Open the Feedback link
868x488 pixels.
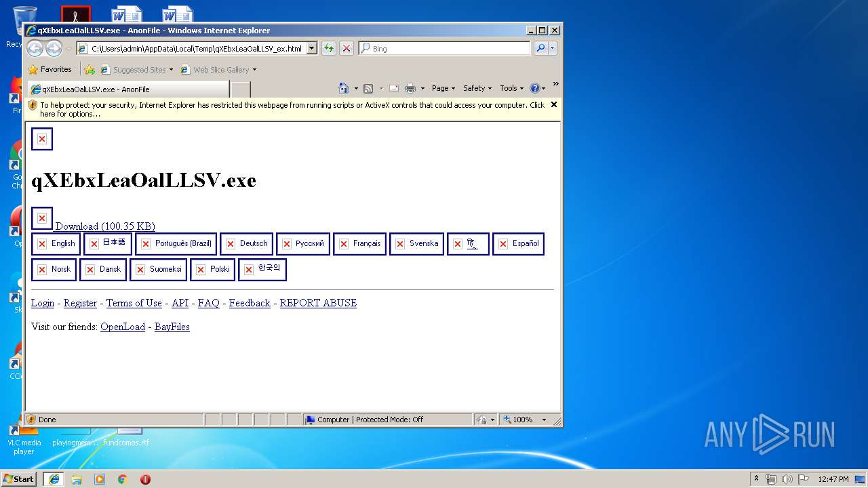pyautogui.click(x=250, y=303)
